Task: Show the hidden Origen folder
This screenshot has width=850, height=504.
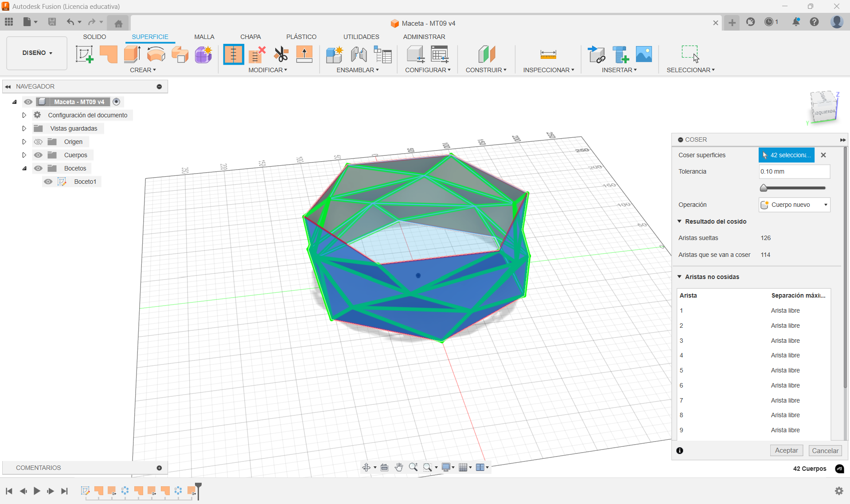Action: [x=38, y=142]
